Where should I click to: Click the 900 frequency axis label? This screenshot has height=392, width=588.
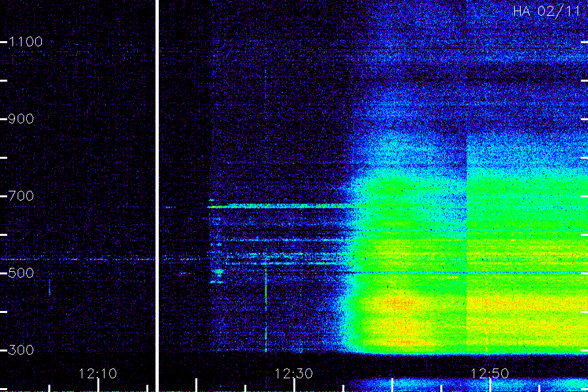[21, 119]
